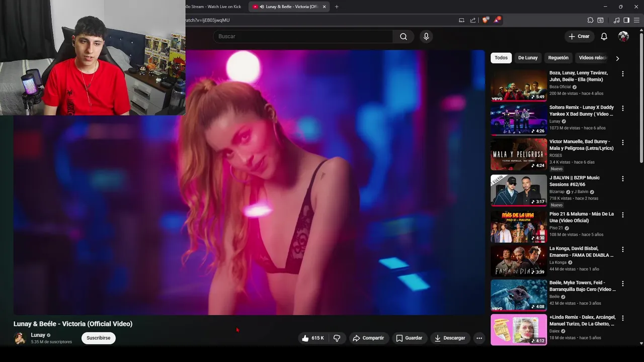Click the Suscribirse button
Screen dimensions: 644x362
coord(99,338)
